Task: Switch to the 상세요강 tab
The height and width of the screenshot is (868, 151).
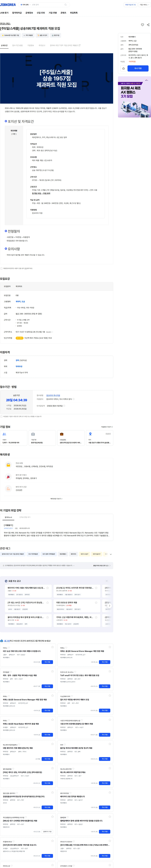Action: (x=4, y=46)
